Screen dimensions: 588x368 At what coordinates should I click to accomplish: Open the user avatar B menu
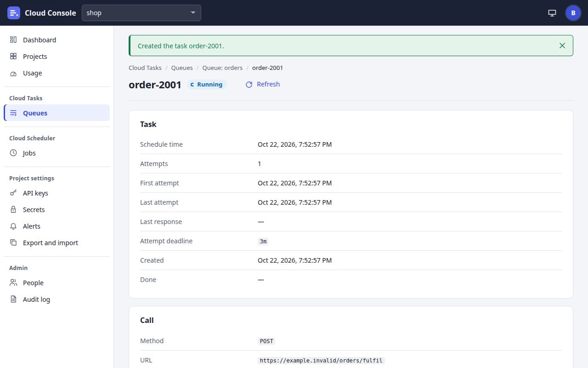(x=573, y=13)
